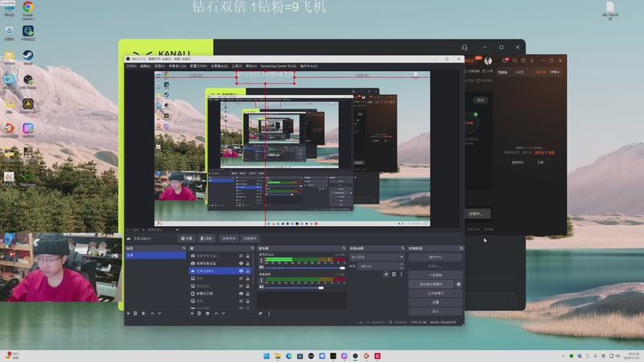The image size is (644, 362).
Task: Click studio mode button in Controls
Action: pos(436,293)
